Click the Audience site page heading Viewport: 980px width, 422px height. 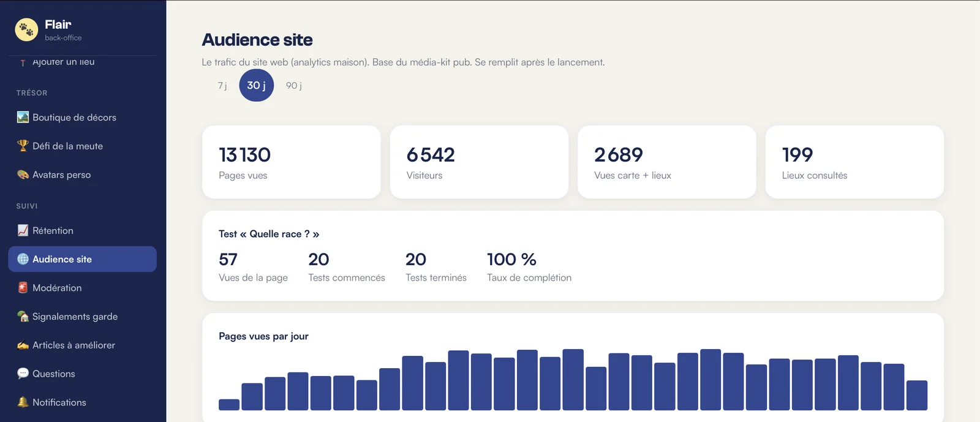[x=257, y=40]
